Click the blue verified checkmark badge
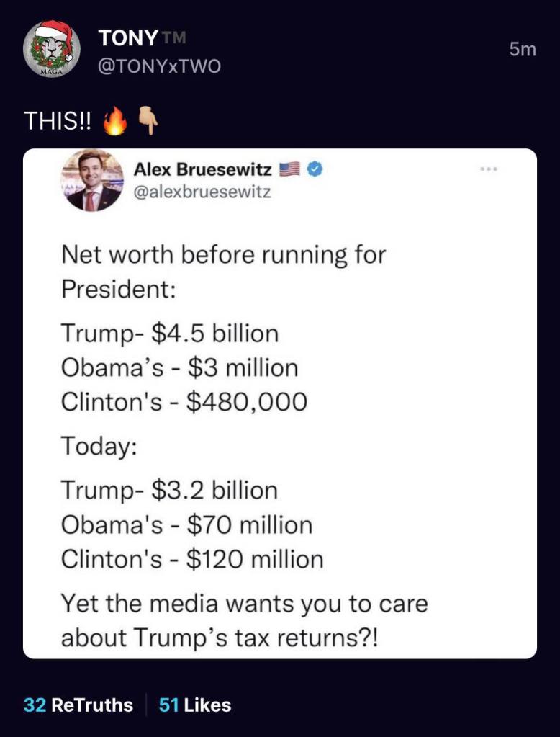The image size is (560, 737). pos(315,170)
